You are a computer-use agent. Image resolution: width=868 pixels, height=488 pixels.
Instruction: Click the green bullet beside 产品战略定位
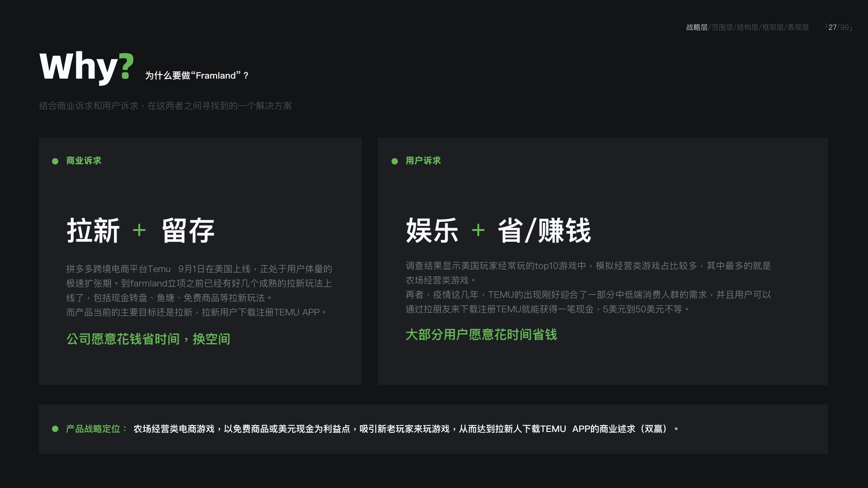tap(55, 429)
